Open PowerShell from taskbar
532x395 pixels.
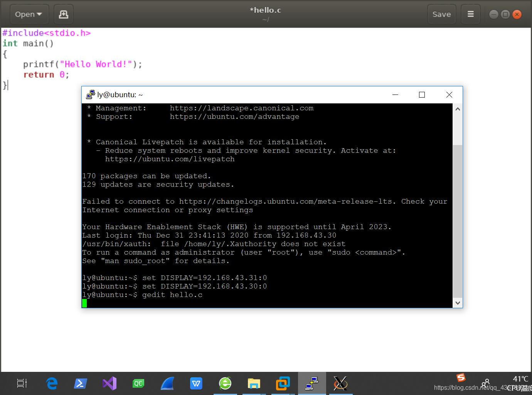[x=80, y=383]
